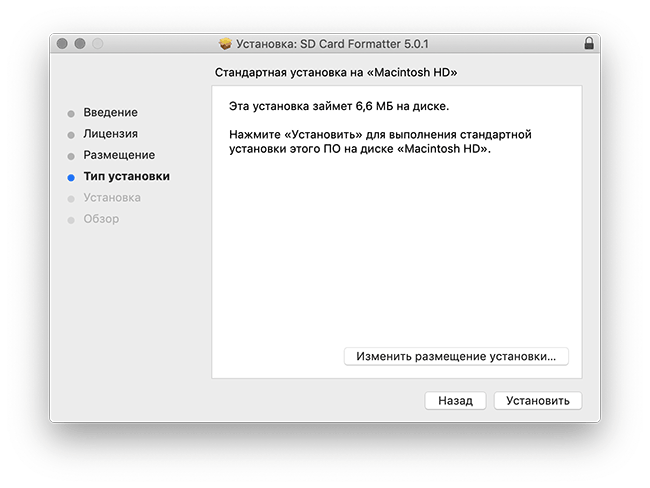Click the dimmed bullet next to Обзор
Viewport: 650px width, 488px height.
pos(71,220)
